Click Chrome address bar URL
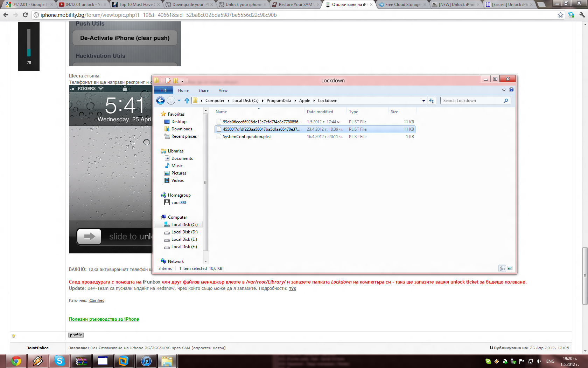 (x=159, y=15)
